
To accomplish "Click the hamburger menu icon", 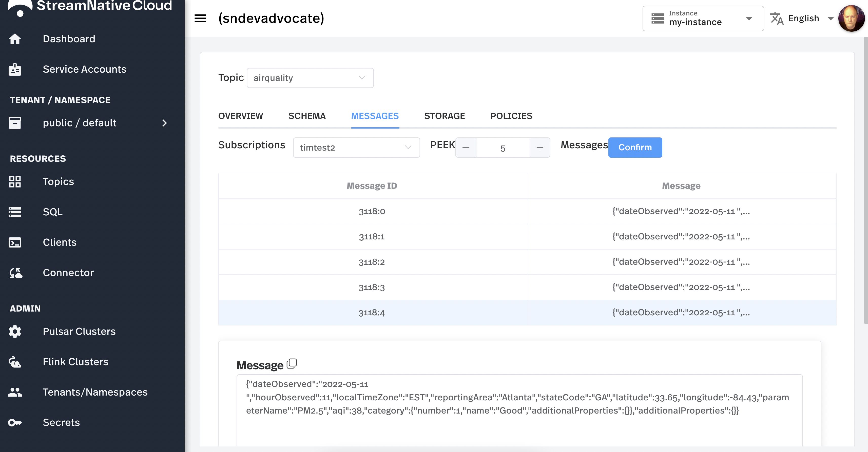I will [x=200, y=18].
